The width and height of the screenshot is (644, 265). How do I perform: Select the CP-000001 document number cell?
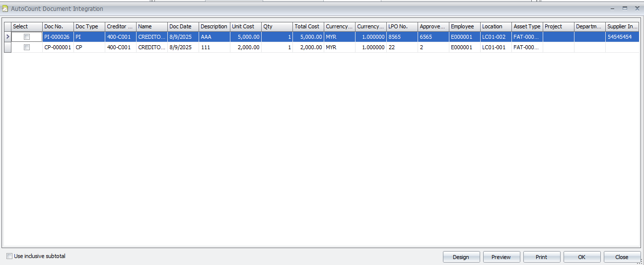58,47
